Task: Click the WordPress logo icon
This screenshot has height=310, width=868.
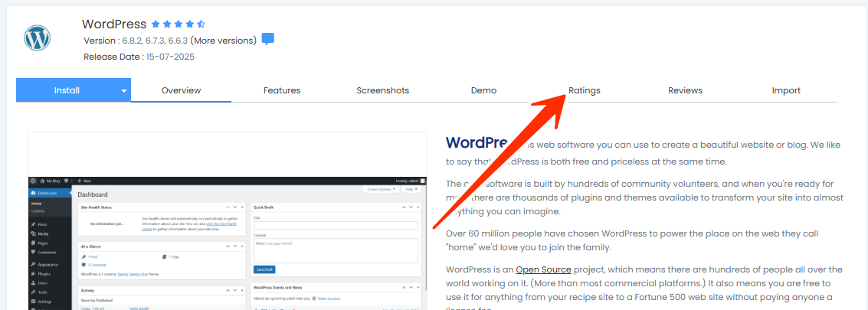Action: coord(37,38)
